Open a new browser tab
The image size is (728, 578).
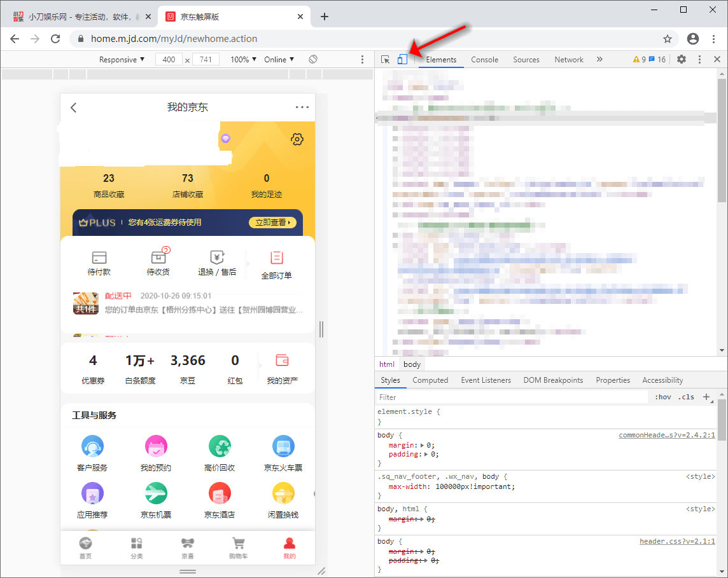325,17
